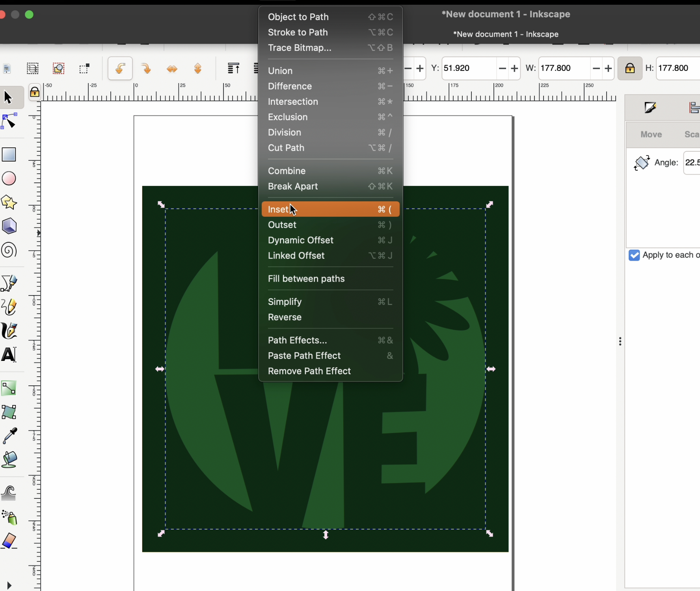Select the color picker dropper tool
700x591 pixels.
9,436
